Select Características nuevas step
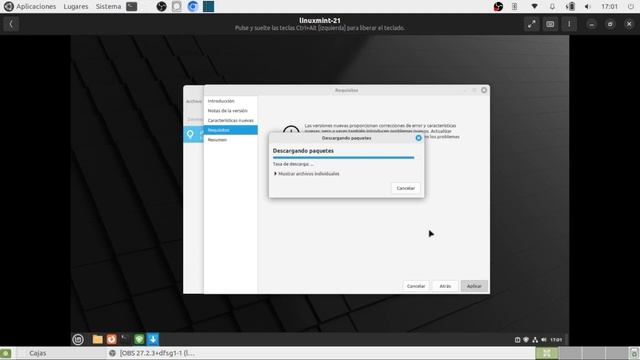The image size is (640, 360). point(231,120)
